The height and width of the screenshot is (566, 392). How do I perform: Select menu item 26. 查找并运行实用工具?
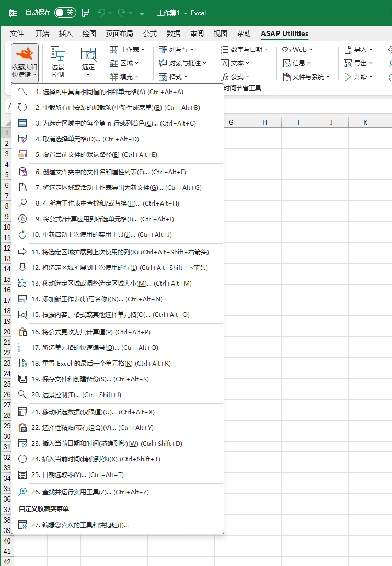118,492
